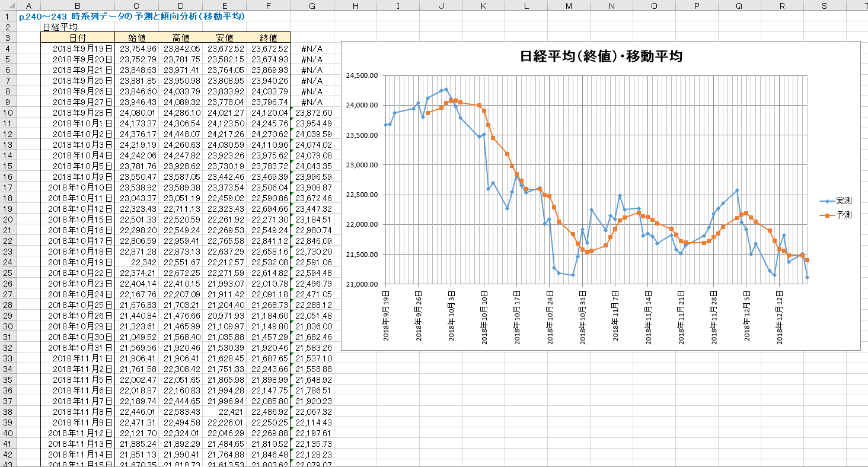Select cell with value 22,421 in row 38

[224, 411]
